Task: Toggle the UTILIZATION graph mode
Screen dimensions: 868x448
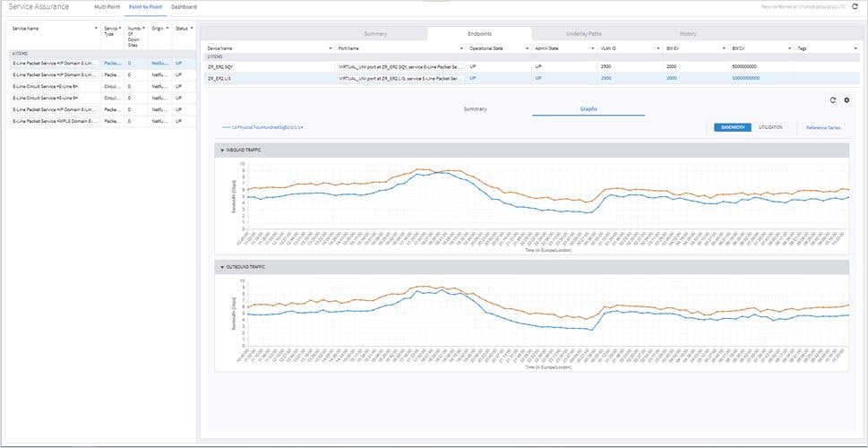Action: (770, 127)
